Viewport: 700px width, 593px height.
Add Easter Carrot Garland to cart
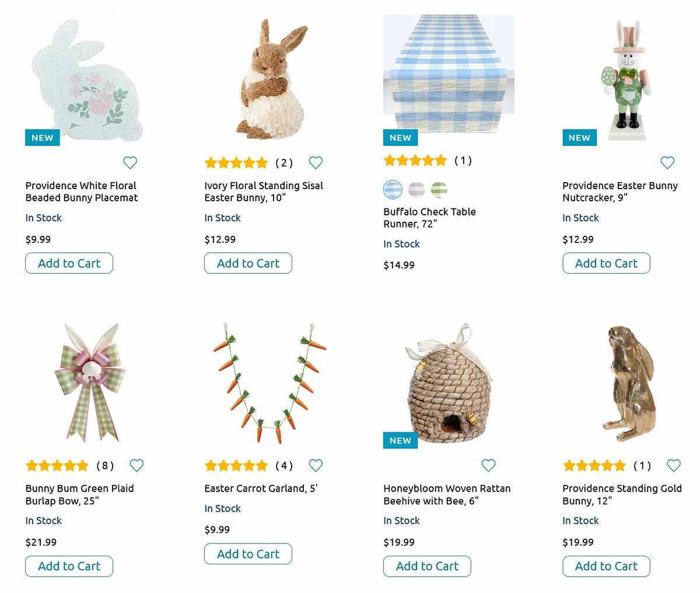[248, 554]
